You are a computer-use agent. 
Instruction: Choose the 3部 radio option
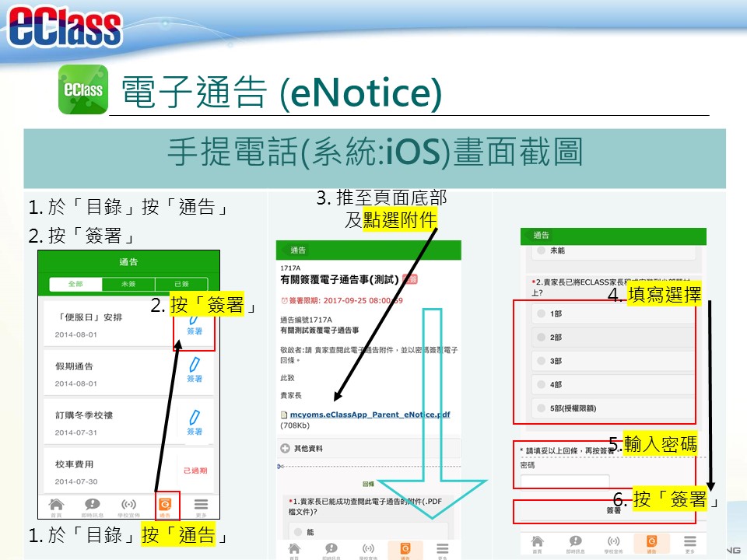click(542, 361)
